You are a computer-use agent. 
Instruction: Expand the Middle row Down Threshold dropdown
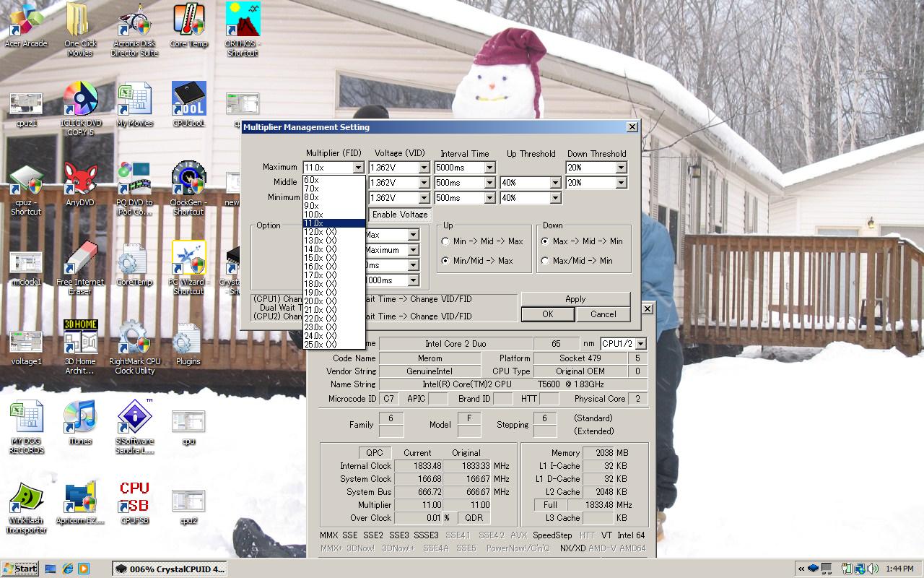click(621, 183)
